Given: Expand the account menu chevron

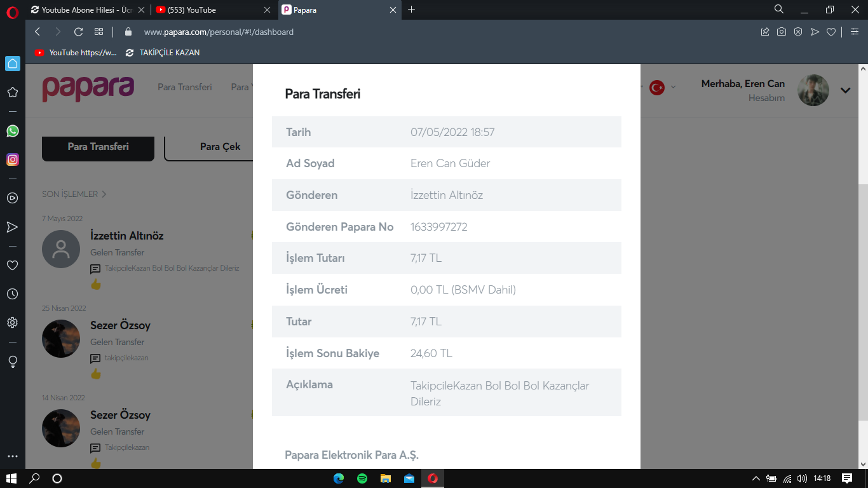Looking at the screenshot, I should (x=845, y=90).
